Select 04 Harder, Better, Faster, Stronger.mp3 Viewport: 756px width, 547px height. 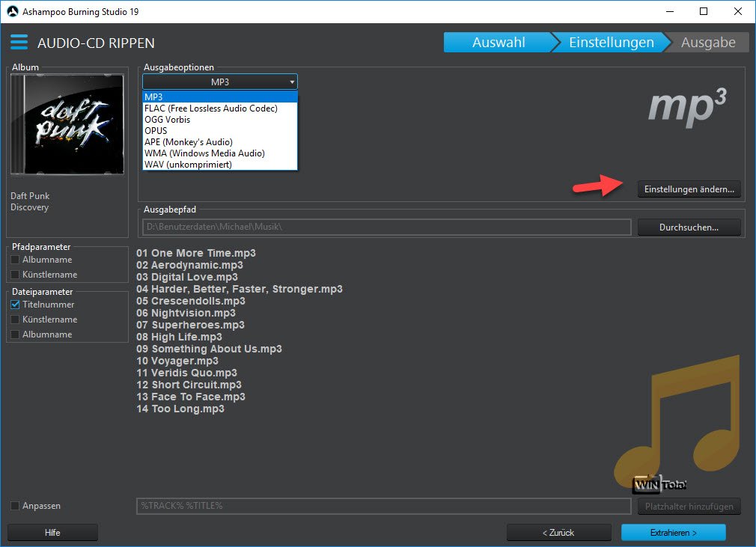[239, 289]
